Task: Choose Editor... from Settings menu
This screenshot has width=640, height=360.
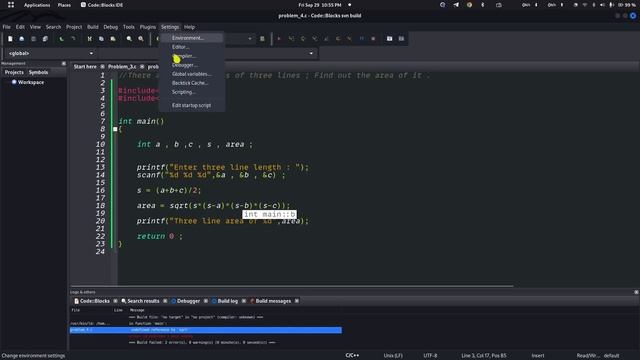Action: click(x=192, y=47)
